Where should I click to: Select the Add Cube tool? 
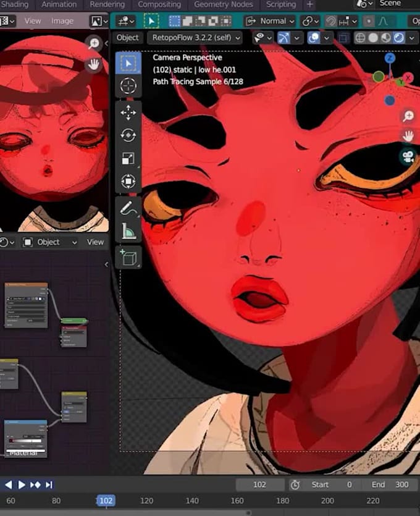click(128, 257)
